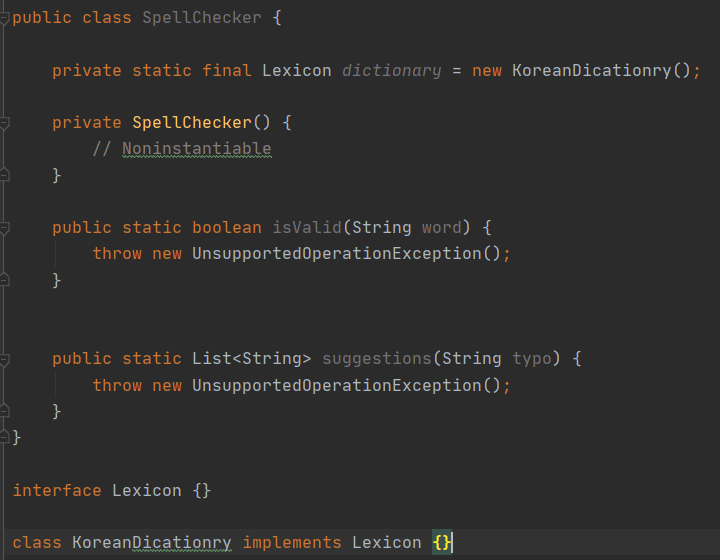
Task: Click the empty braces of interface Lexicon
Action: [202, 490]
